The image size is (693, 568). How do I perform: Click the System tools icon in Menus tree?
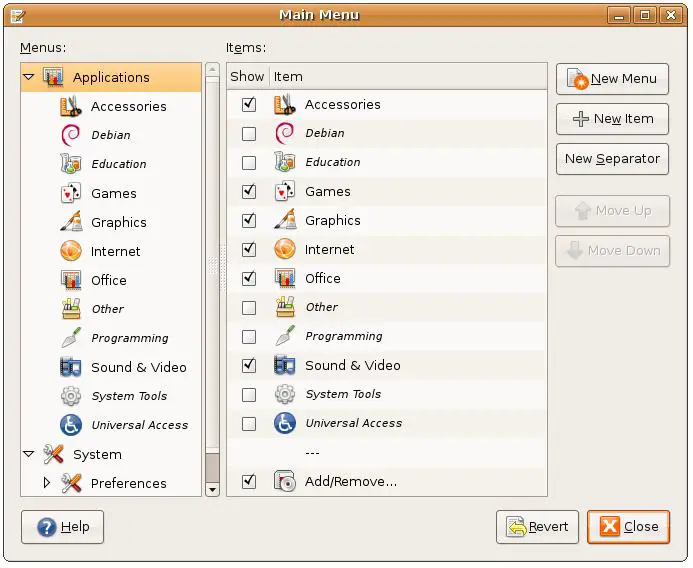click(x=53, y=454)
